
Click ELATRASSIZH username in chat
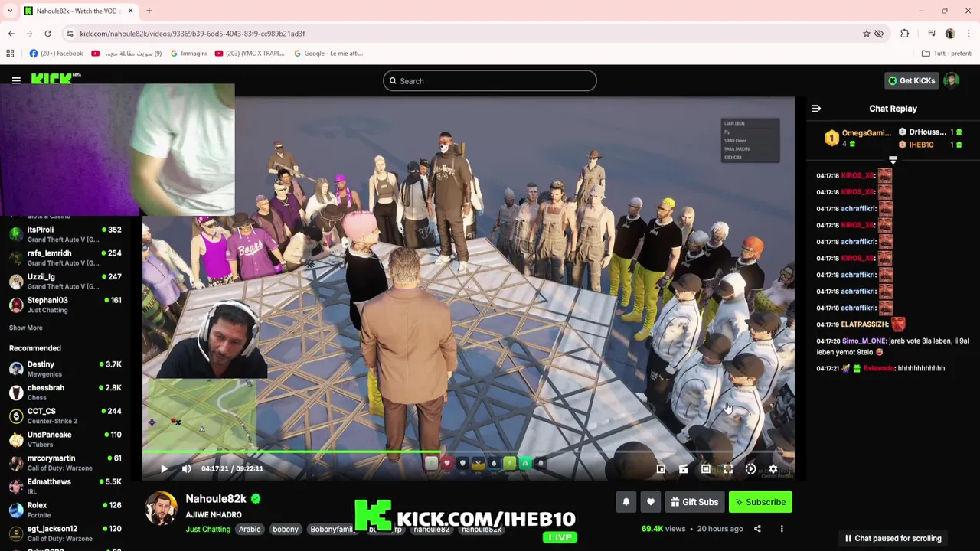864,324
